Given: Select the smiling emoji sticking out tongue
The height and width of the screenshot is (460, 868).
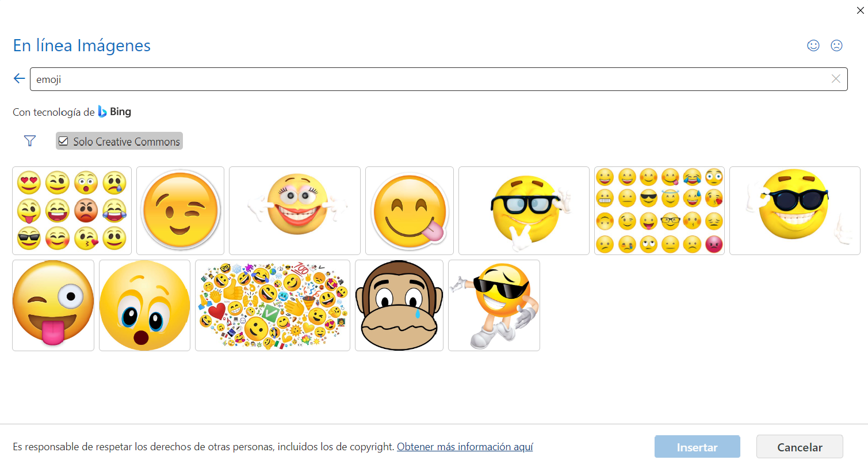Looking at the screenshot, I should coord(410,211).
